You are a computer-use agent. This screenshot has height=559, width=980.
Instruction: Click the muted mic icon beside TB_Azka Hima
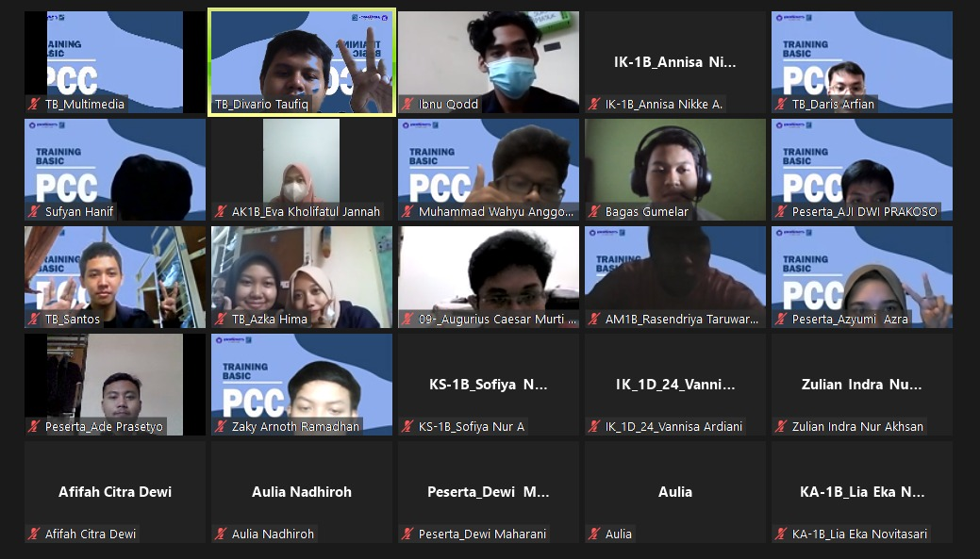point(221,320)
